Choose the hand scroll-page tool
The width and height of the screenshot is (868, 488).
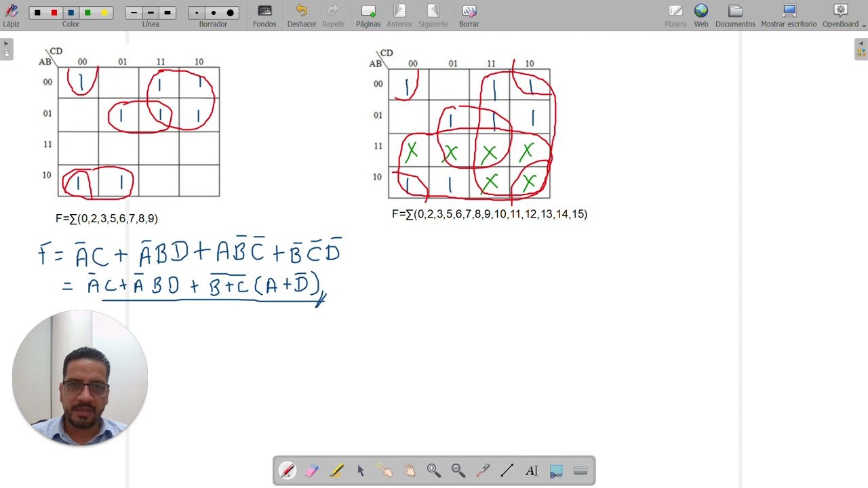coord(410,470)
